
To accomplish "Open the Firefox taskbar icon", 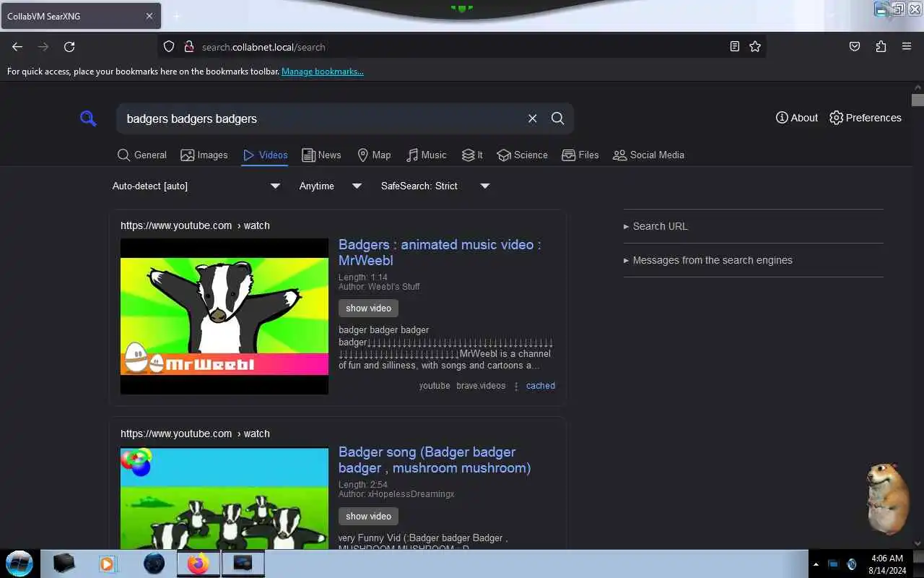I will 198,564.
